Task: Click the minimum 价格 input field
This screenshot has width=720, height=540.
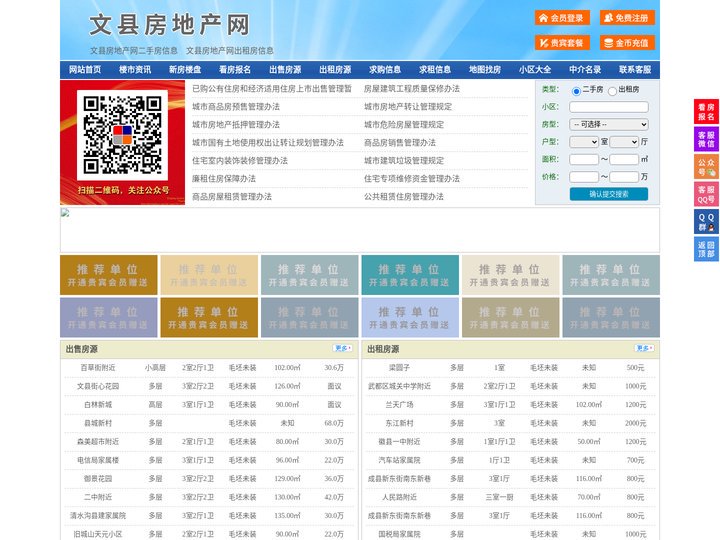Action: click(x=584, y=177)
